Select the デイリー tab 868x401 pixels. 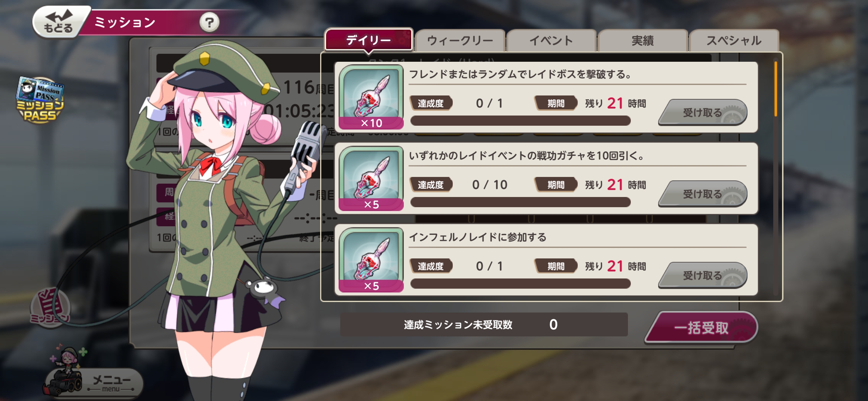pyautogui.click(x=369, y=40)
